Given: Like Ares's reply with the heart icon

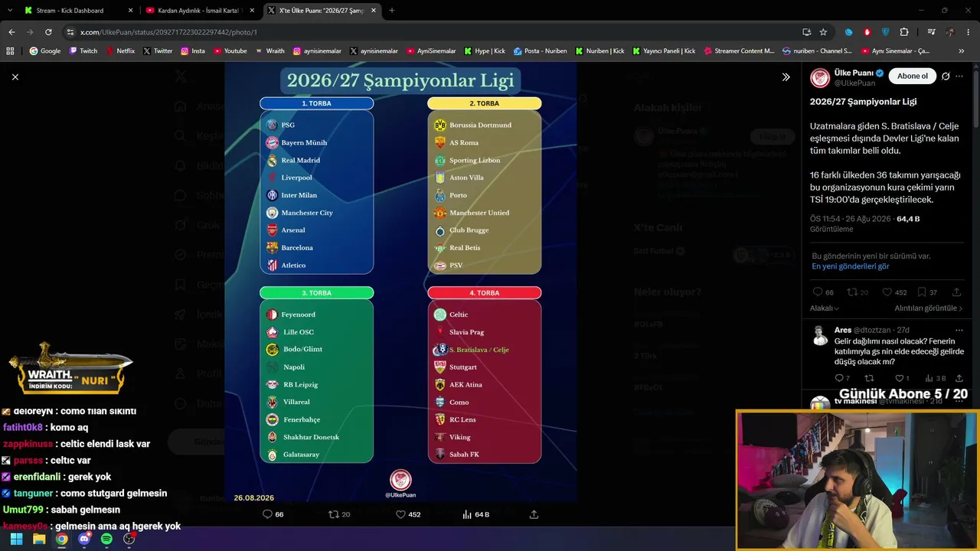Looking at the screenshot, I should (899, 378).
